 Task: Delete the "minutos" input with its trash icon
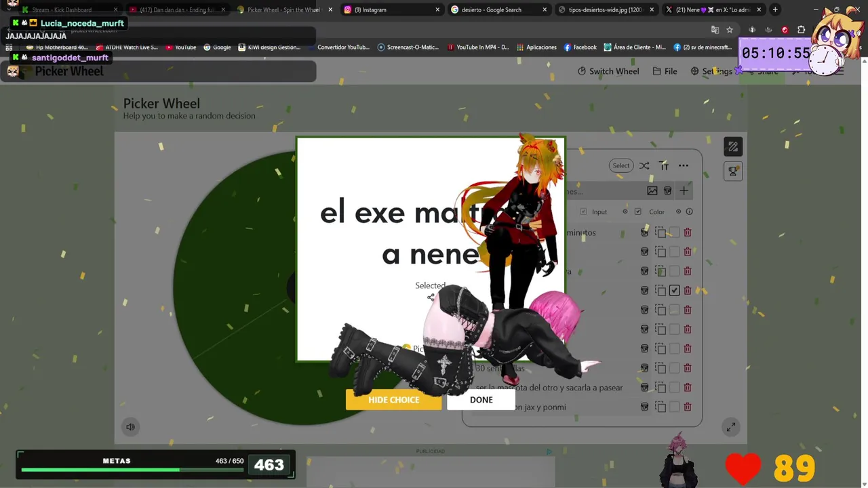(x=688, y=232)
